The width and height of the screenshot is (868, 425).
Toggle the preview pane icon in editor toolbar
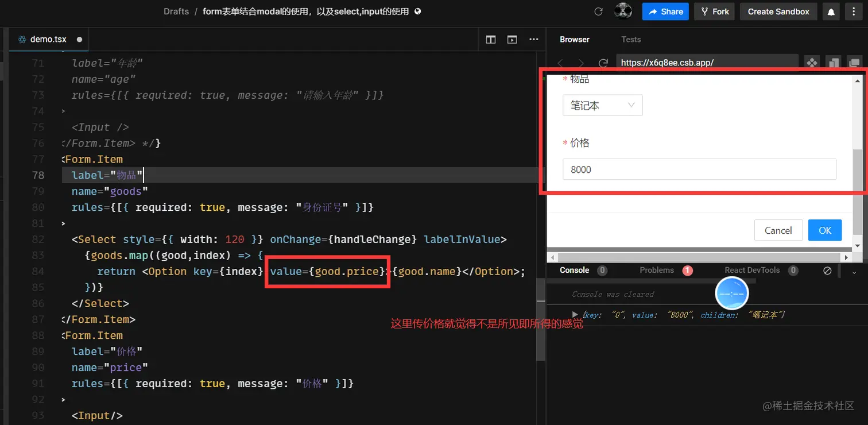click(x=512, y=40)
